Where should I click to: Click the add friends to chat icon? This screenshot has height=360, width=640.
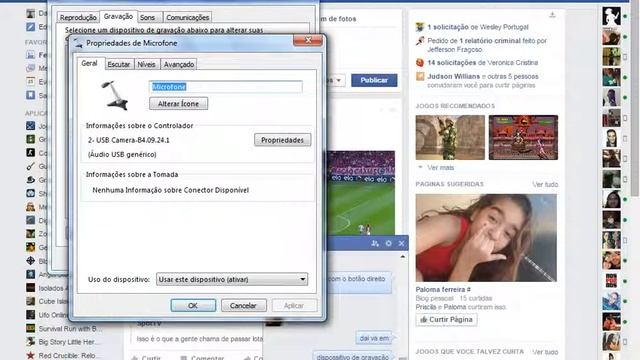(375, 243)
